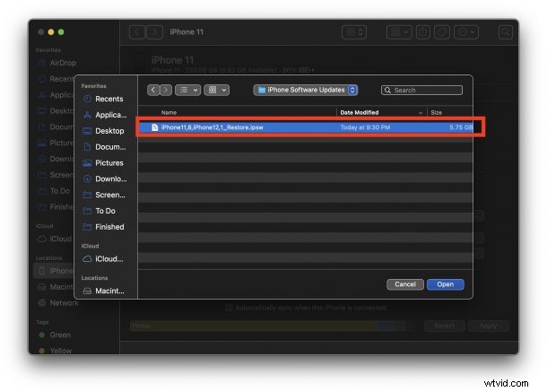The image size is (547, 392).
Task: Cancel the file selection dialog
Action: coord(405,284)
